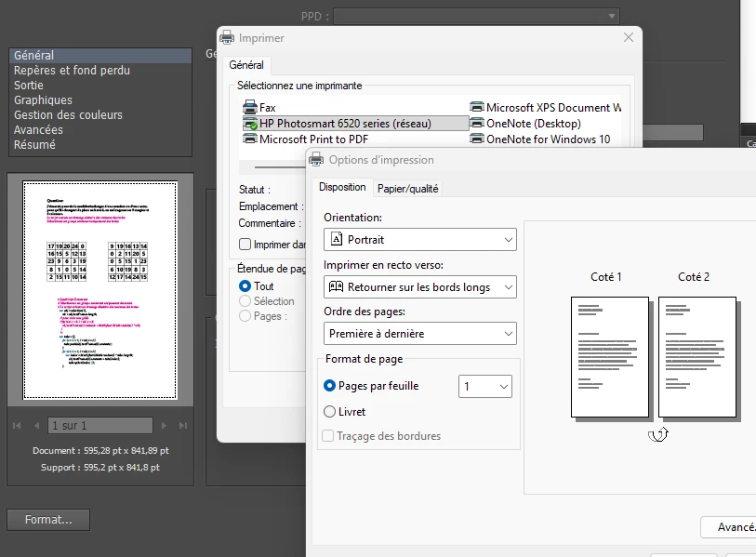Open Première à dernière page order dropdown
This screenshot has height=557, width=756.
pyautogui.click(x=420, y=334)
